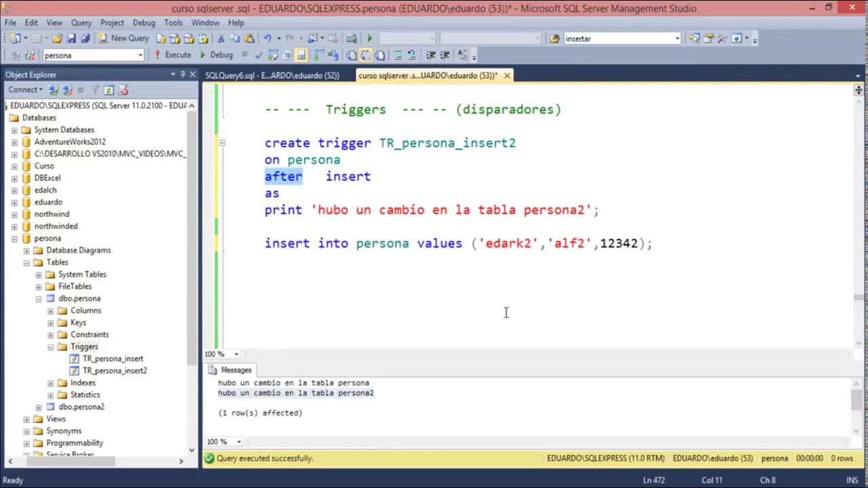Toggle Results to Grid mode
Viewport: 868px width, 488px height.
coord(365,55)
